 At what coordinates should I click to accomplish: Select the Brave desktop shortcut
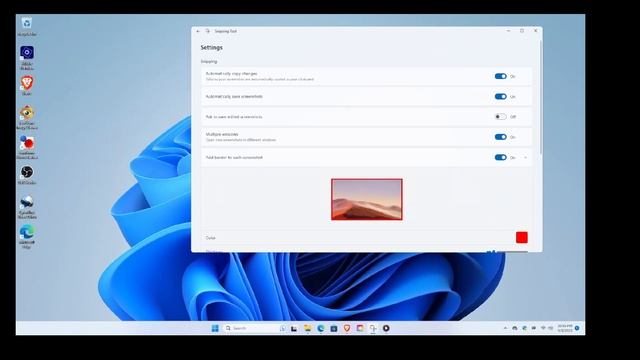point(27,86)
